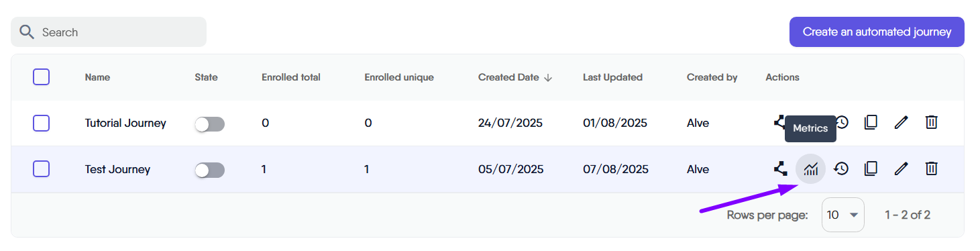Screen dimensions: 980x251
Task: Open Metrics for Test Journey
Action: click(x=811, y=169)
